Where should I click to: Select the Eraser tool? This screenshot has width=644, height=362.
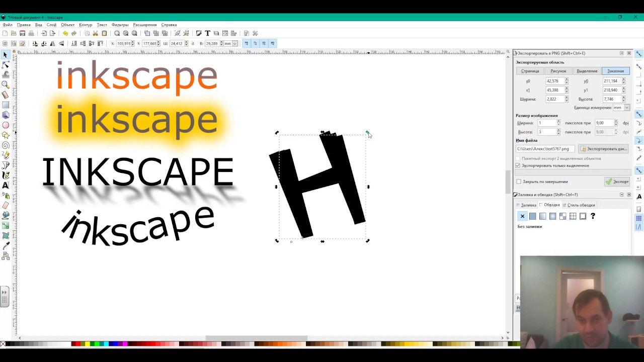tap(6, 205)
